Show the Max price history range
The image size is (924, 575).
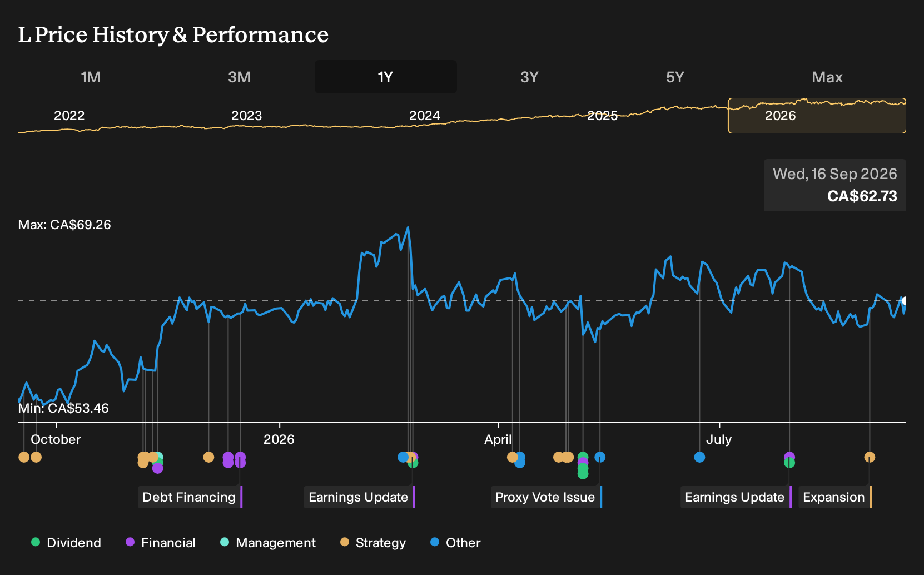pyautogui.click(x=827, y=77)
